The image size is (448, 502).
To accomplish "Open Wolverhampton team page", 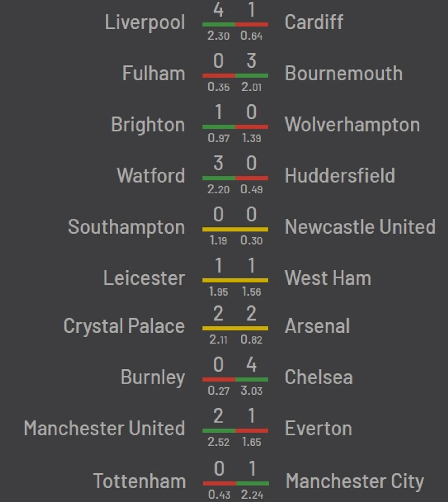I will point(352,125).
